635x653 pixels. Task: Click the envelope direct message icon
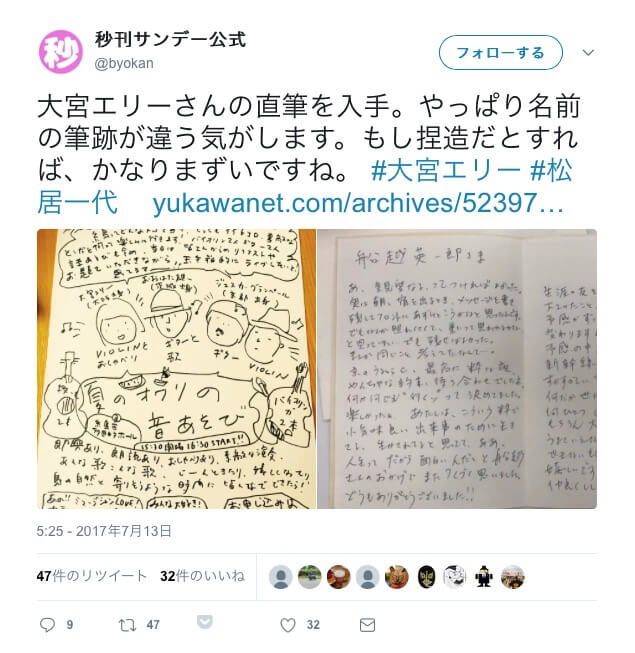(x=367, y=625)
